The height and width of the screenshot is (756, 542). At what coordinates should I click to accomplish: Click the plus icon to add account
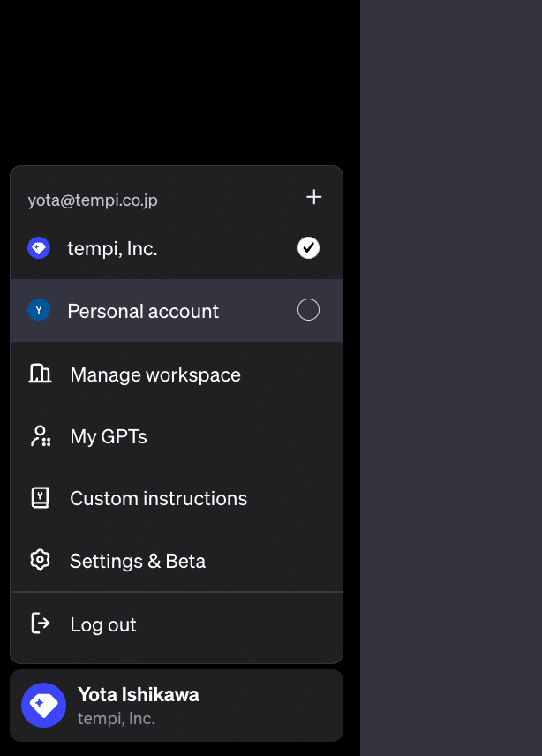click(313, 197)
